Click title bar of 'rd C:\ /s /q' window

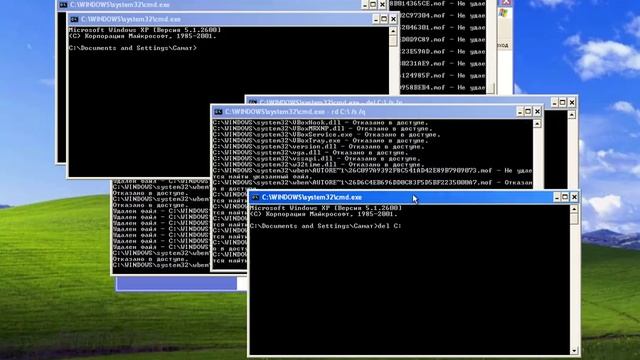point(377,112)
